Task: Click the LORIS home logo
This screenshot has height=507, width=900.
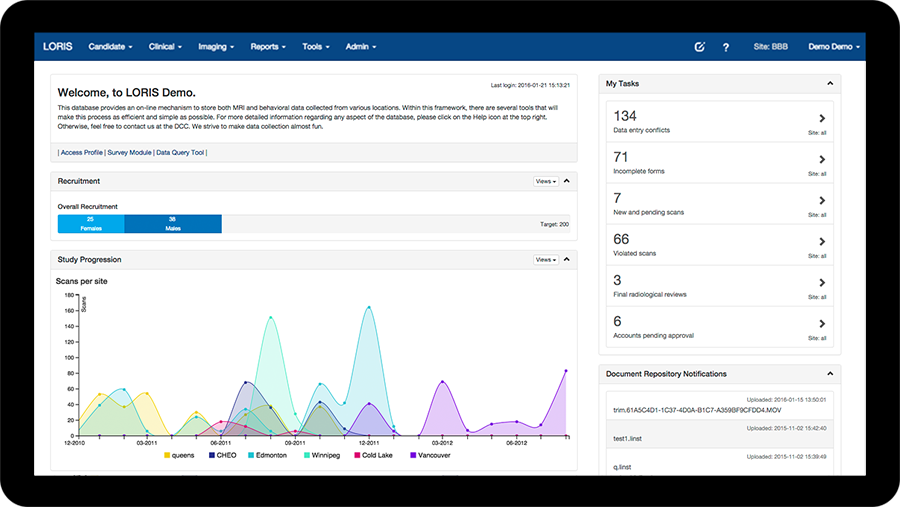Action: [57, 47]
